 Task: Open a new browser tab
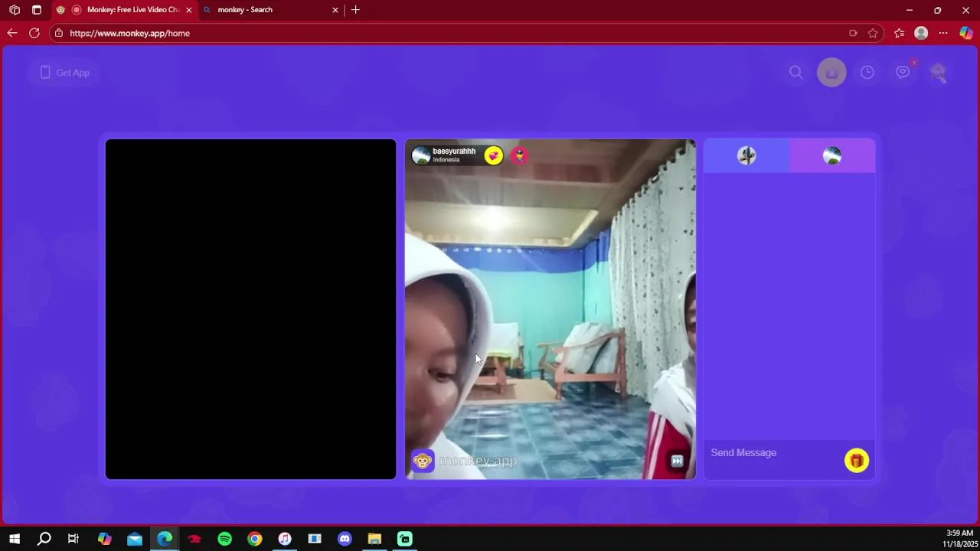pyautogui.click(x=355, y=10)
